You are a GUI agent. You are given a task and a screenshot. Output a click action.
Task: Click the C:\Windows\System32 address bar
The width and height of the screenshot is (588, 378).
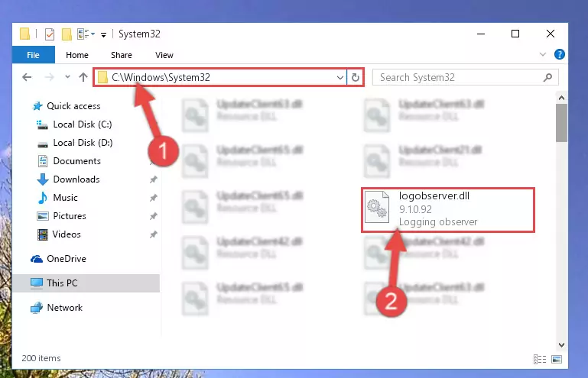(x=220, y=78)
